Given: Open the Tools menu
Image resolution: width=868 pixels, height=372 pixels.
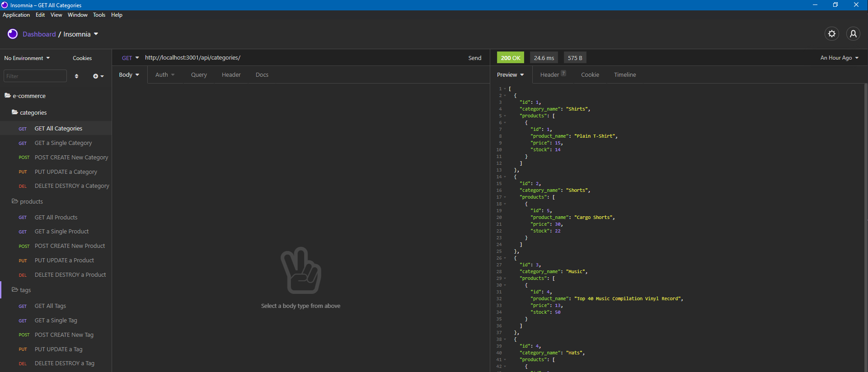Looking at the screenshot, I should (x=99, y=15).
